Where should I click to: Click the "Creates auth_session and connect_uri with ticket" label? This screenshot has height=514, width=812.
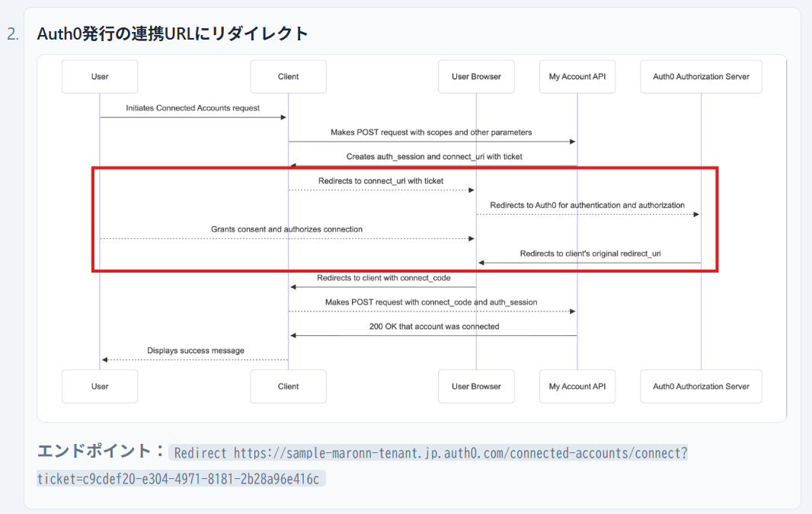(x=434, y=157)
